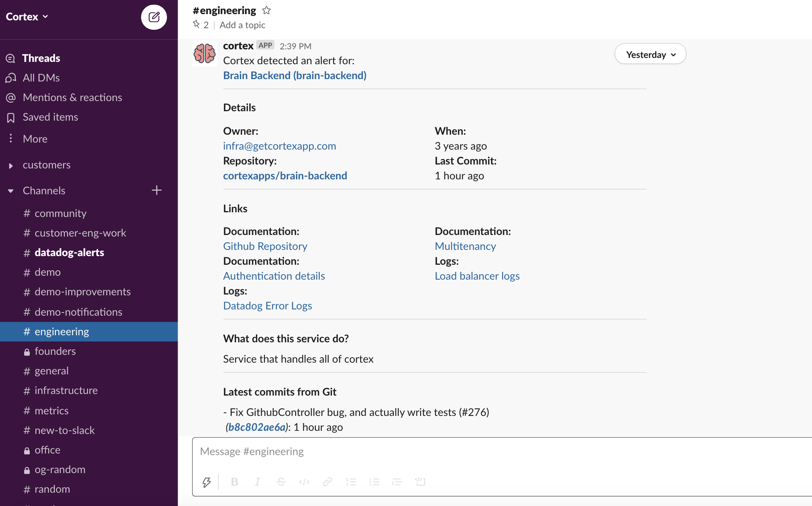812x506 pixels.
Task: Start an ordered list
Action: pyautogui.click(x=351, y=482)
